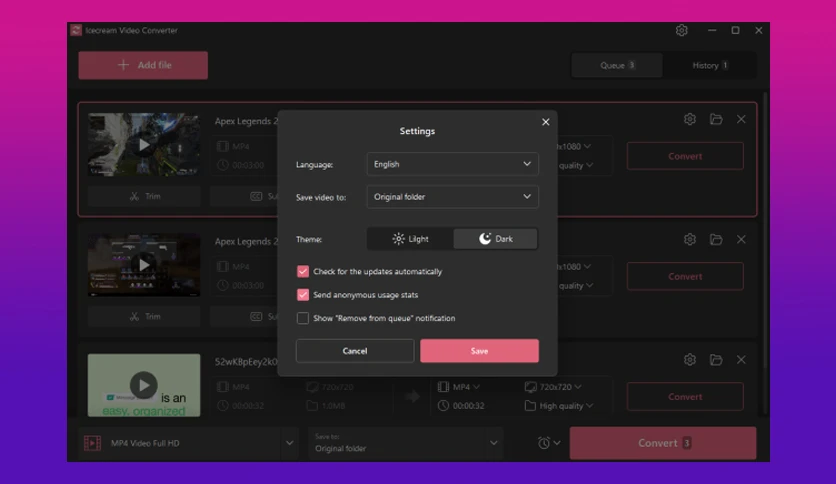Remove S2wKBpEey2k0 video from queue
The image size is (836, 484).
click(x=741, y=360)
